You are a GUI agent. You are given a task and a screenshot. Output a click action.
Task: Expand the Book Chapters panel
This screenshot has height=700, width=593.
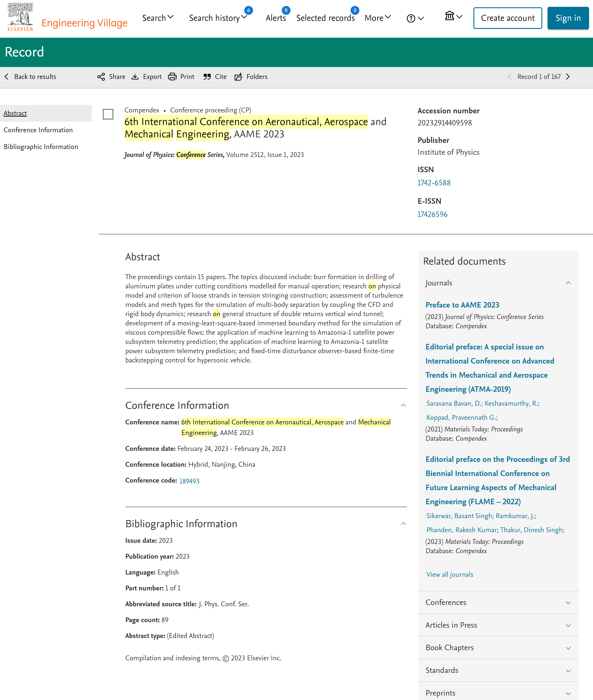click(x=499, y=648)
